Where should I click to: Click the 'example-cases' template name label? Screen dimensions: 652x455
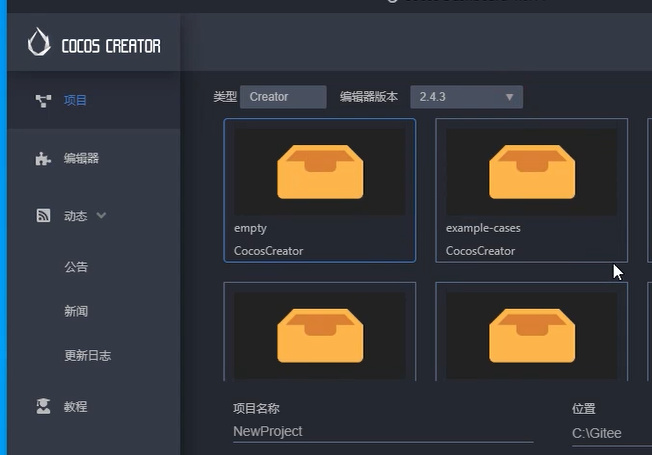[483, 228]
